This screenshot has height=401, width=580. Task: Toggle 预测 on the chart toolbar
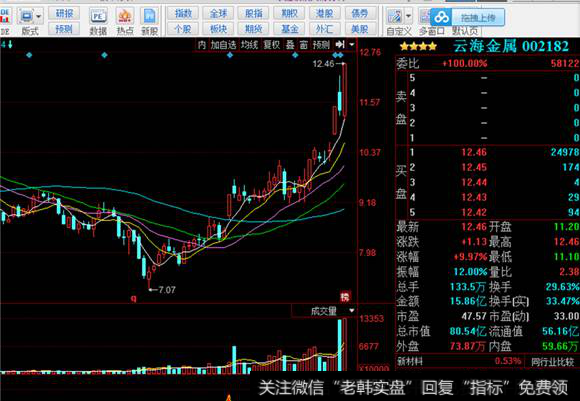click(x=321, y=45)
